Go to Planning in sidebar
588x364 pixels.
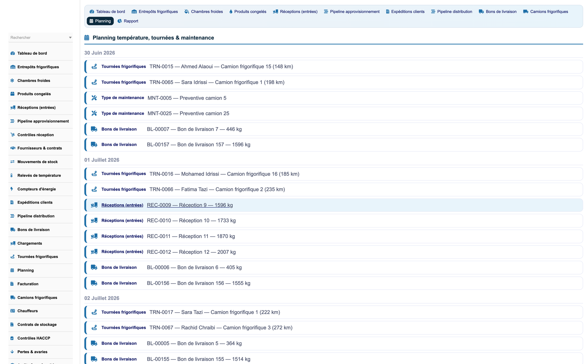coord(40,270)
